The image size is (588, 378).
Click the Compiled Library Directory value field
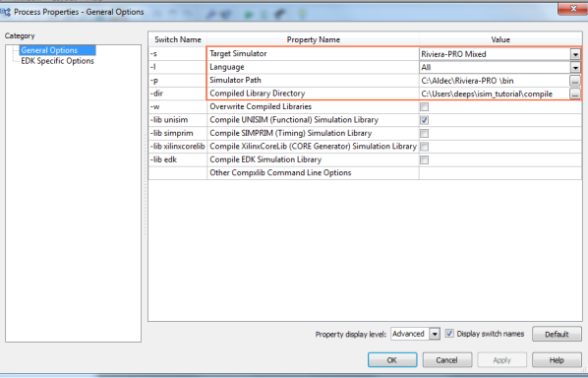point(495,94)
